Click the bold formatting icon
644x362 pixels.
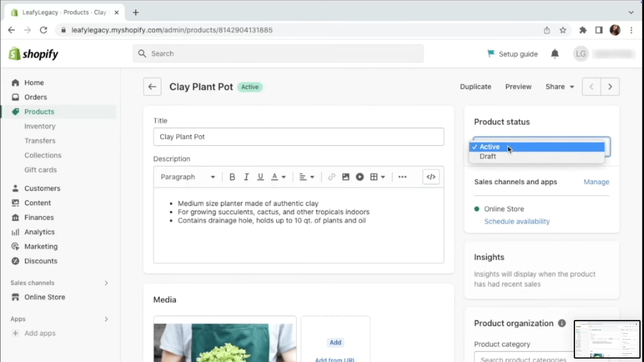[x=232, y=176]
